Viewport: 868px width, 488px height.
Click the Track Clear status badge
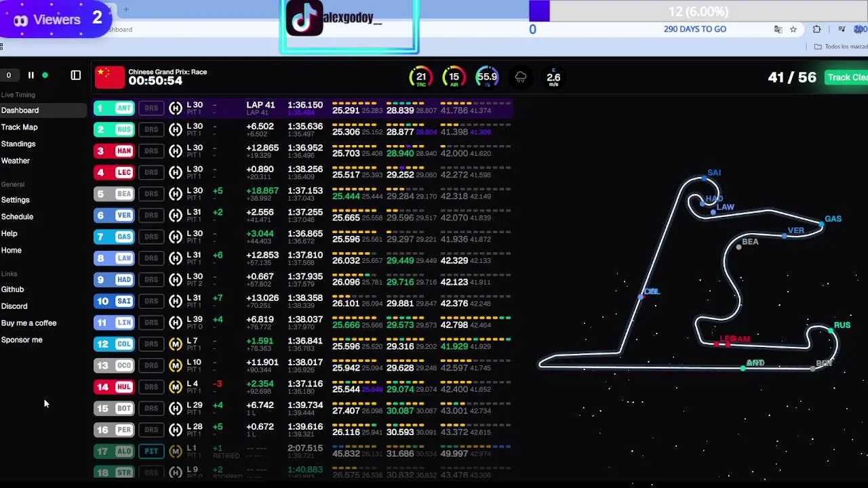tap(846, 77)
